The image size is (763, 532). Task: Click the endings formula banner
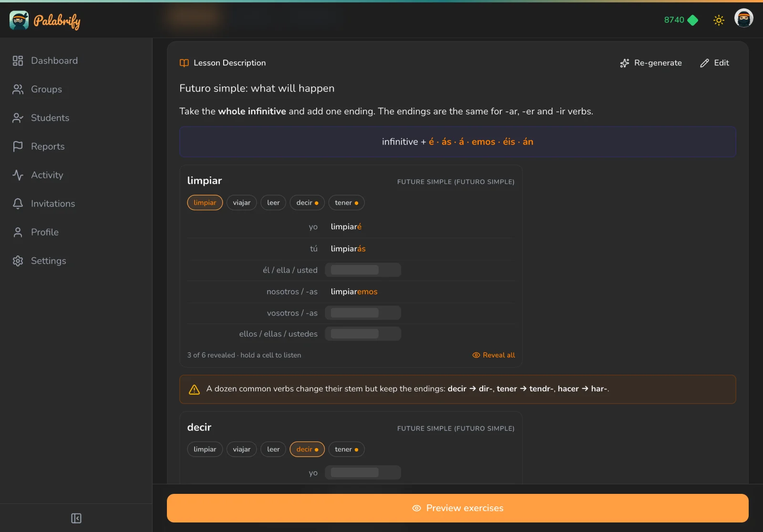coord(458,142)
